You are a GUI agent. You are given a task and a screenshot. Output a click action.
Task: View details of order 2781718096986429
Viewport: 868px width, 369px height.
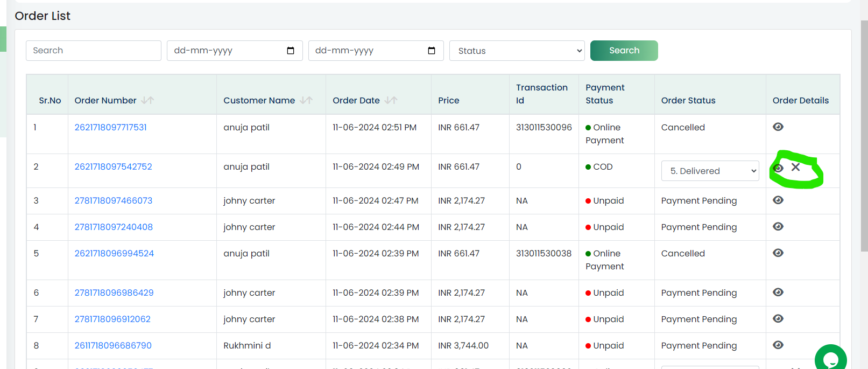tap(778, 292)
